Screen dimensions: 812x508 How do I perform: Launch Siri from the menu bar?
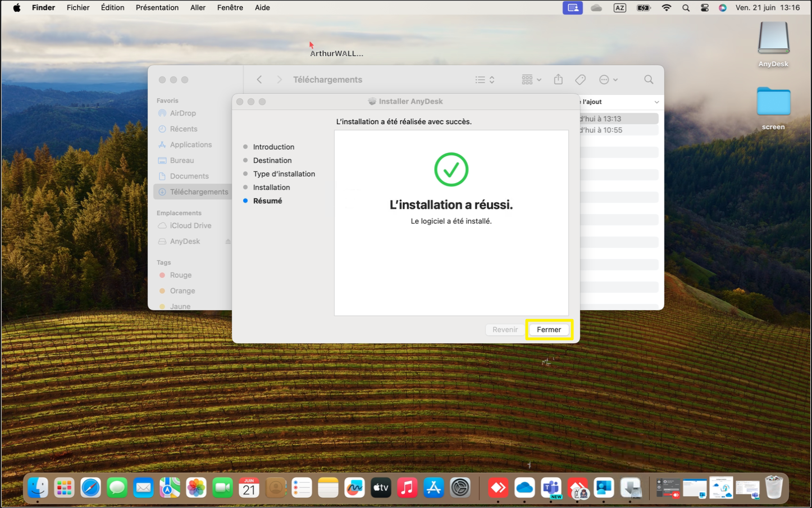pyautogui.click(x=723, y=8)
